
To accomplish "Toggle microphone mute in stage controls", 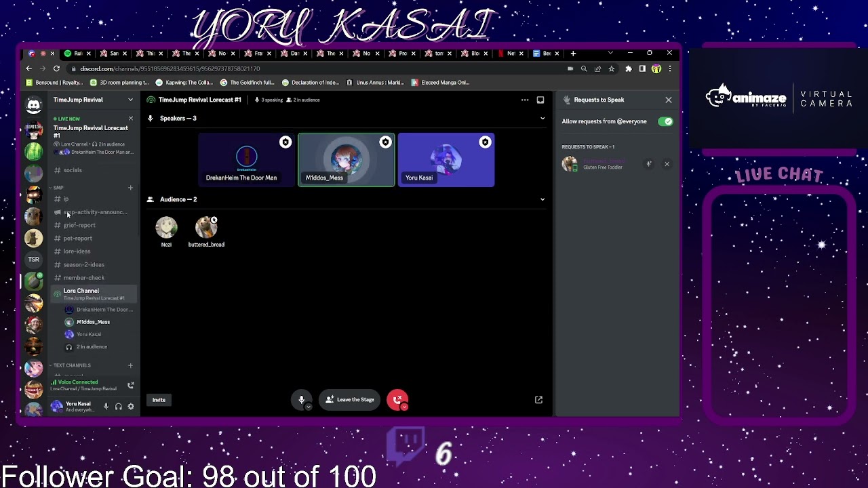I will click(x=302, y=400).
